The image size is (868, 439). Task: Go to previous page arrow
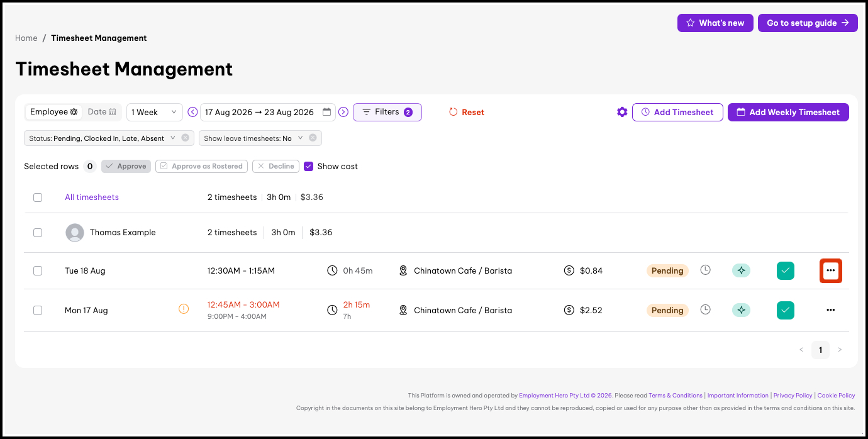[801, 350]
